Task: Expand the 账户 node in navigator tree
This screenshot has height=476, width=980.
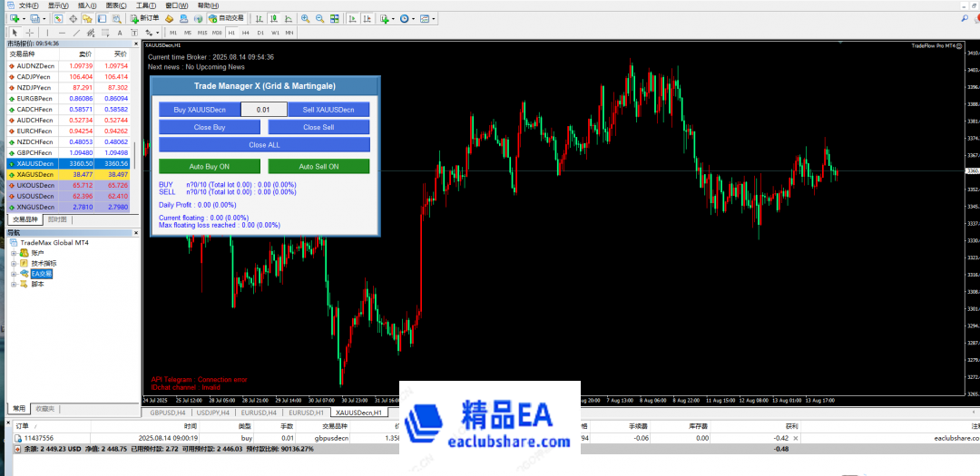Action: (14, 253)
